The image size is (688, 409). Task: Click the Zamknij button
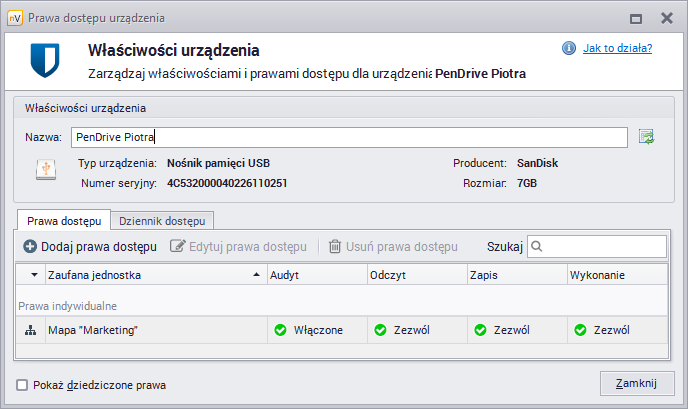click(637, 384)
